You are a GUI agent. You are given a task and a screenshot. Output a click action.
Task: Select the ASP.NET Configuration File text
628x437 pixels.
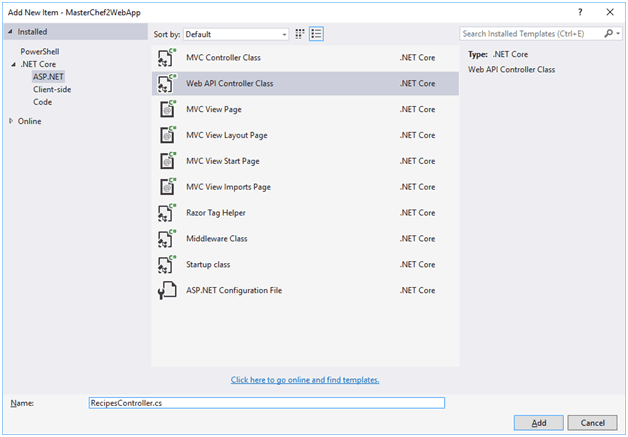pyautogui.click(x=234, y=290)
